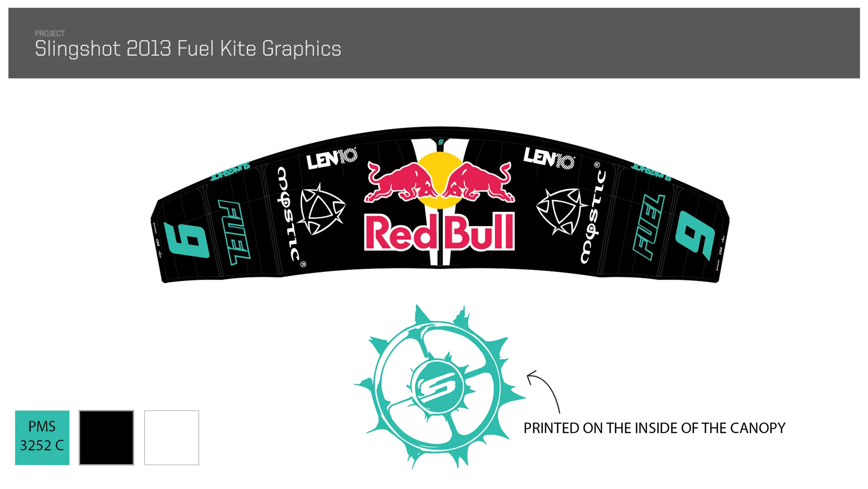Click the S logo in emblem center
The height and width of the screenshot is (489, 868).
tap(436, 386)
